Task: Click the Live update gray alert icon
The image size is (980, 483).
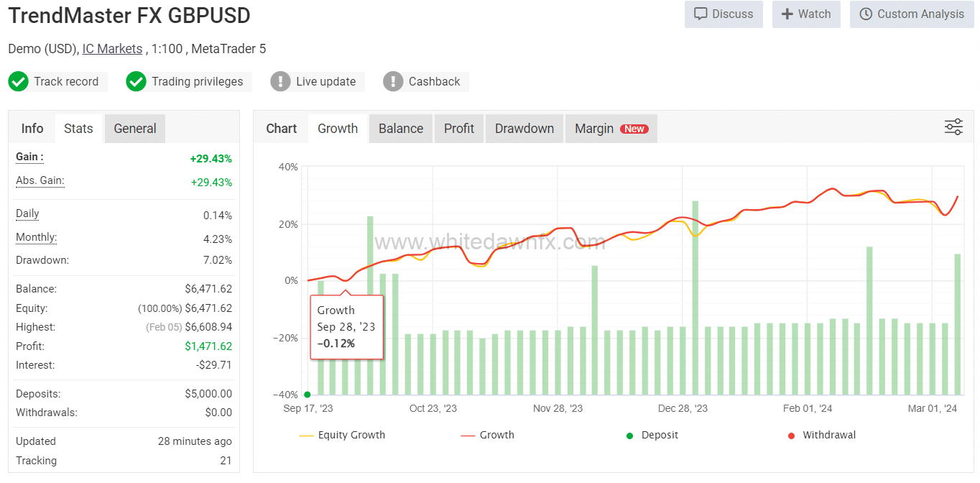Action: [280, 81]
